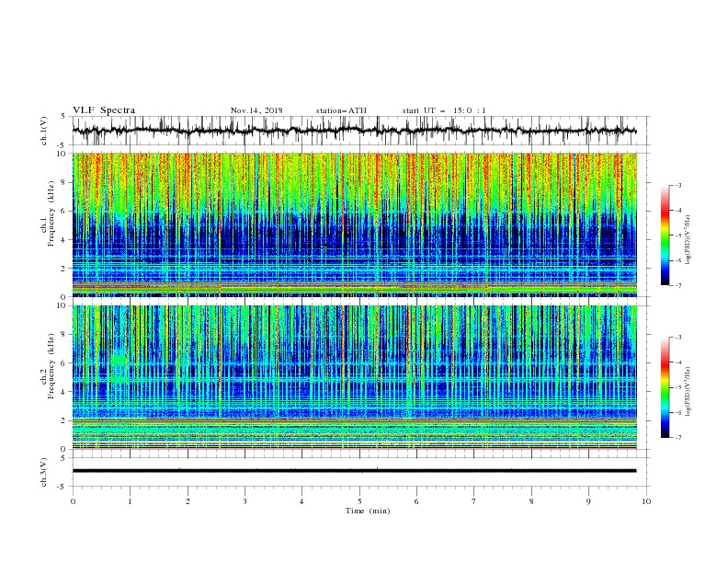Click the "station=ATH" header label
This screenshot has width=728, height=563.
click(341, 110)
